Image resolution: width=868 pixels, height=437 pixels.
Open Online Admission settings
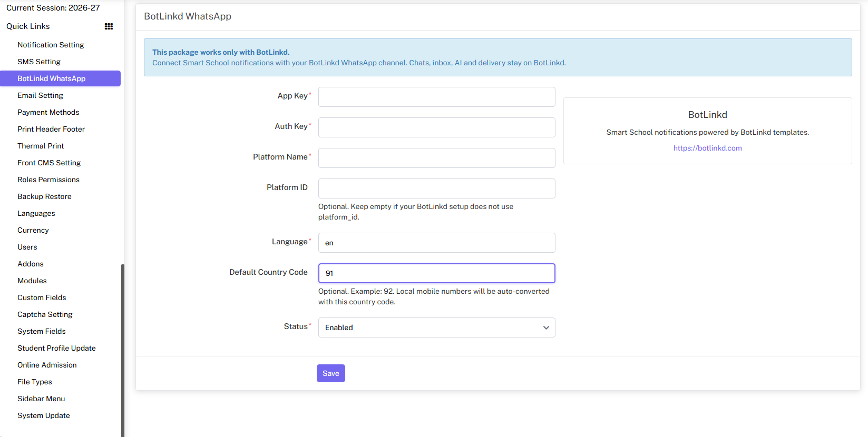click(47, 365)
